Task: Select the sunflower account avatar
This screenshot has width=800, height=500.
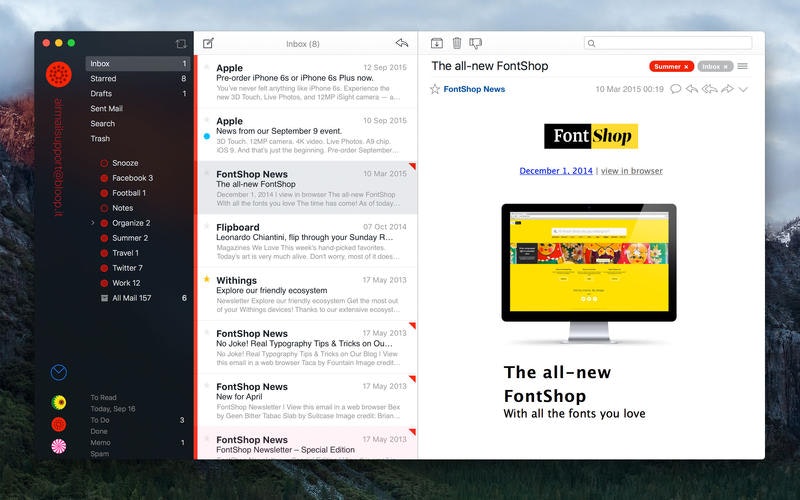Action: click(59, 403)
